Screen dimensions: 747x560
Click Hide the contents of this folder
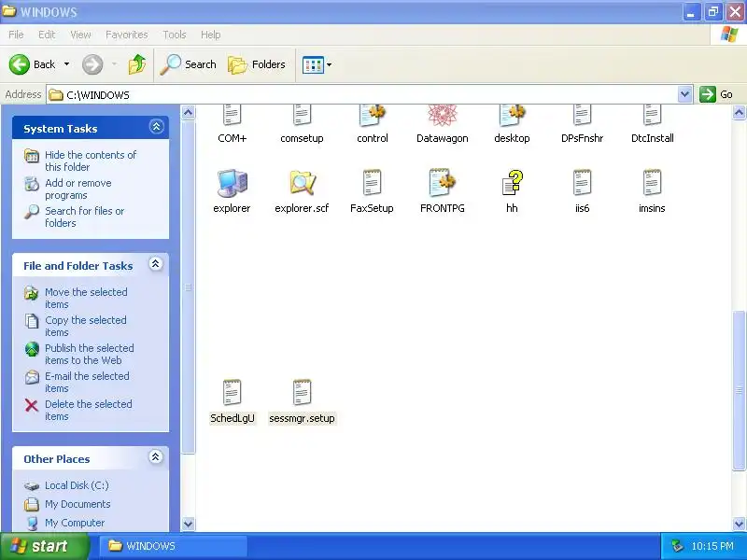point(91,161)
